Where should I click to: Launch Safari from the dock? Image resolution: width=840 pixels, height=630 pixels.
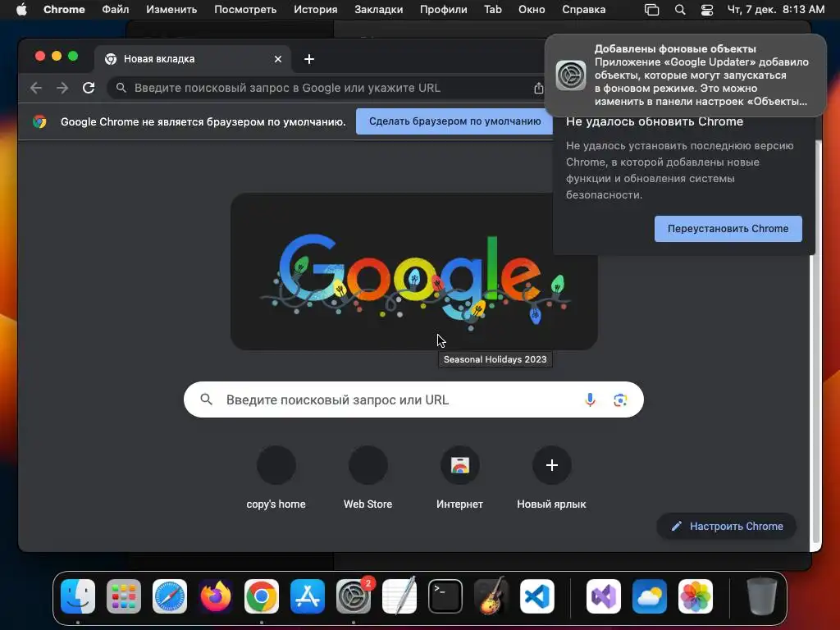[x=170, y=596]
